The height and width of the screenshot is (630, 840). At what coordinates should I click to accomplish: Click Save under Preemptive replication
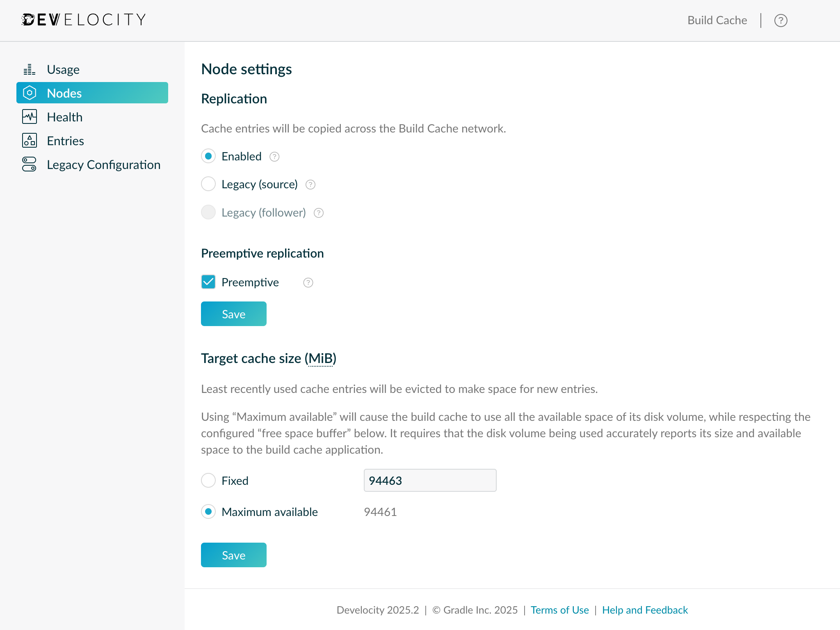coord(233,314)
